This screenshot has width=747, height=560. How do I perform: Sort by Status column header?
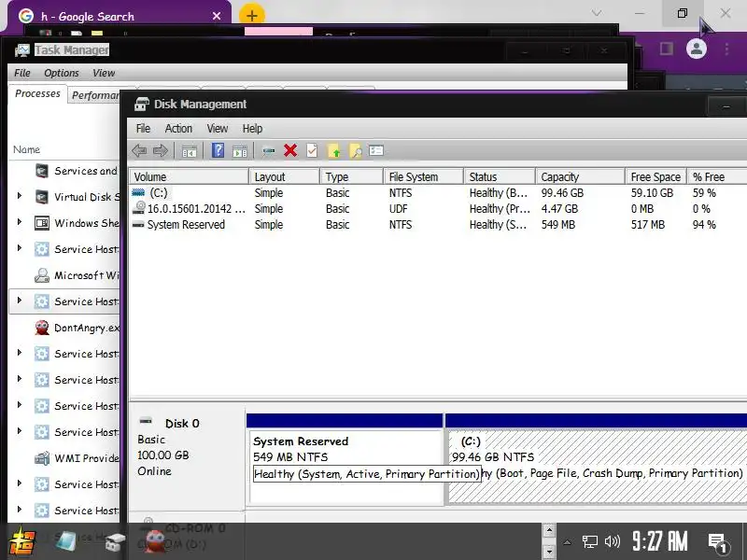[500, 176]
